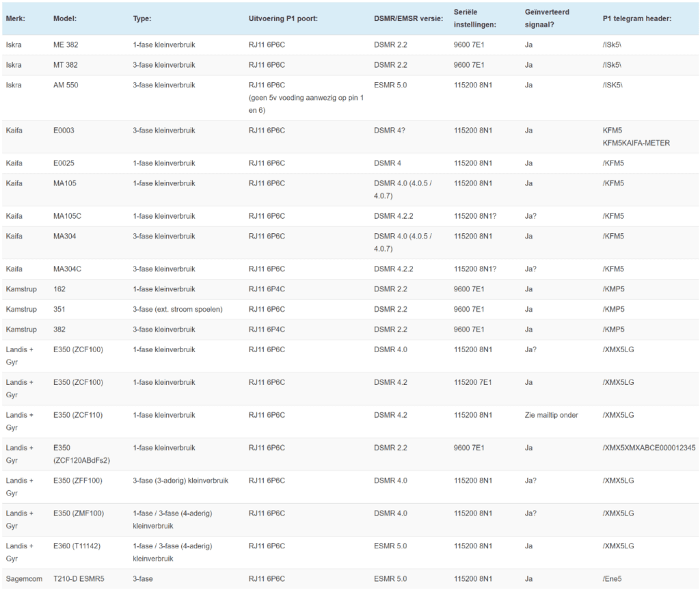Click the 'Model:' column header
Screen dimensions: 700x590
tap(65, 18)
